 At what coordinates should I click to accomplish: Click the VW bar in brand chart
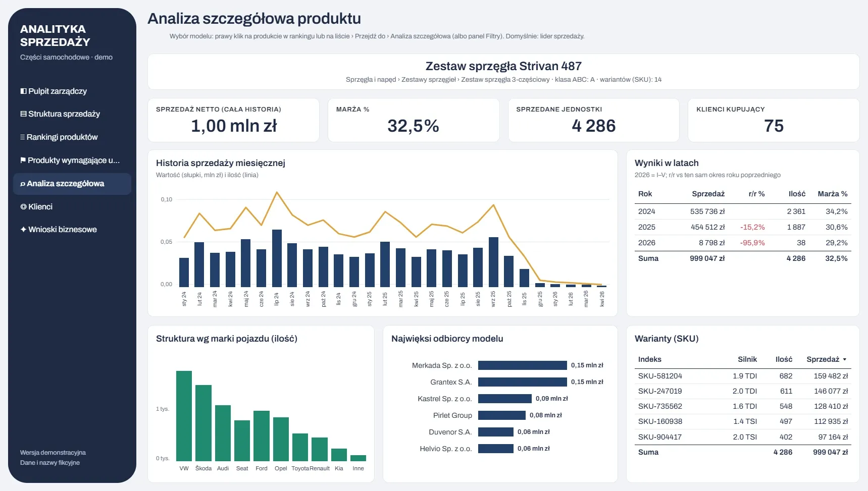tap(184, 416)
